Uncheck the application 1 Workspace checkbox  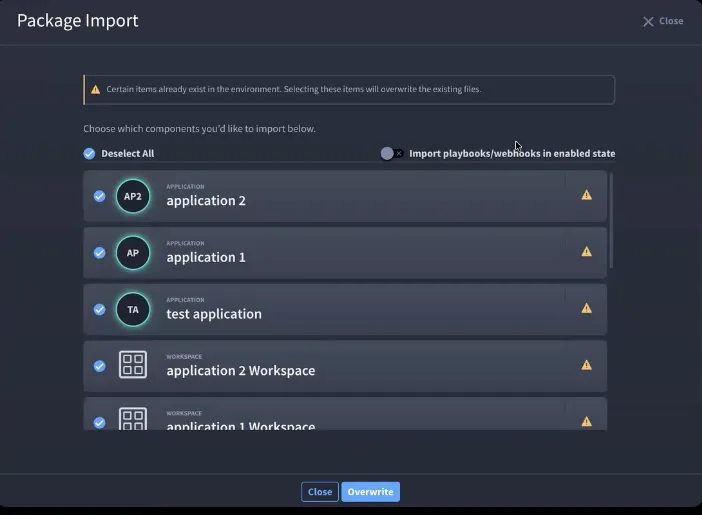[x=99, y=423]
